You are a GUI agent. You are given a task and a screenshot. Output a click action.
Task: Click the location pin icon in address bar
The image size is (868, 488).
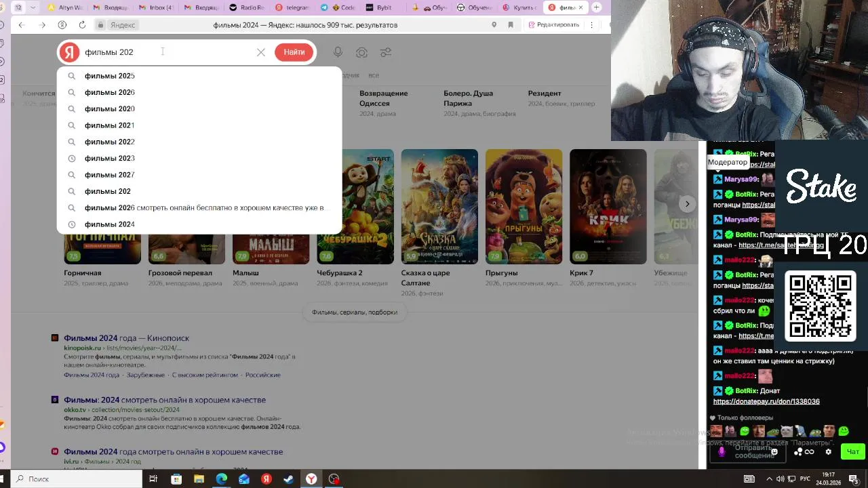tap(494, 25)
